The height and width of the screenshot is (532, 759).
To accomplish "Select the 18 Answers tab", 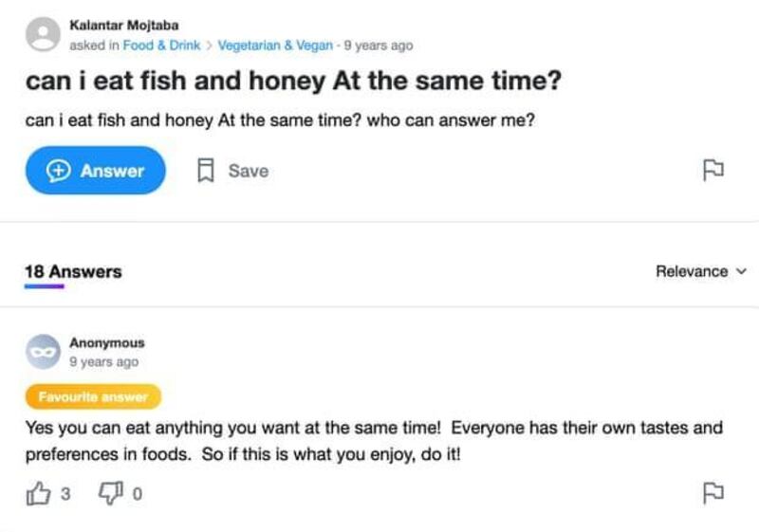I will click(73, 272).
